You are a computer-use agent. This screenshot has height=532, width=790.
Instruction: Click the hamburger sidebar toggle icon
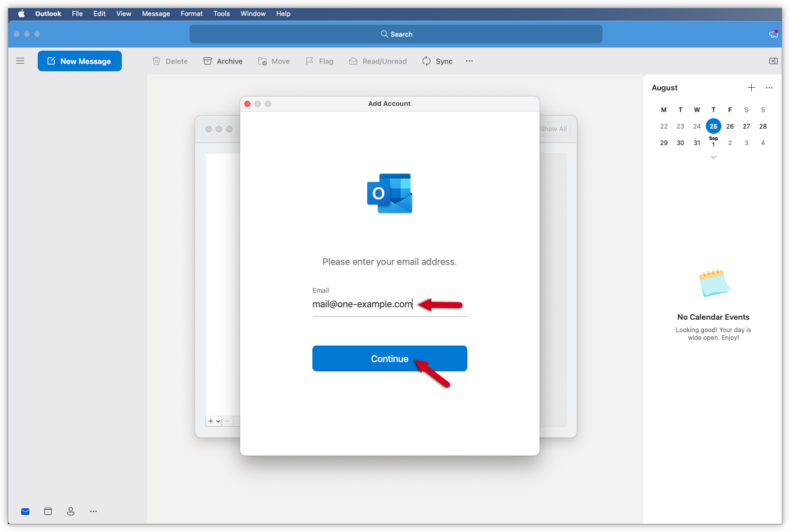click(20, 61)
